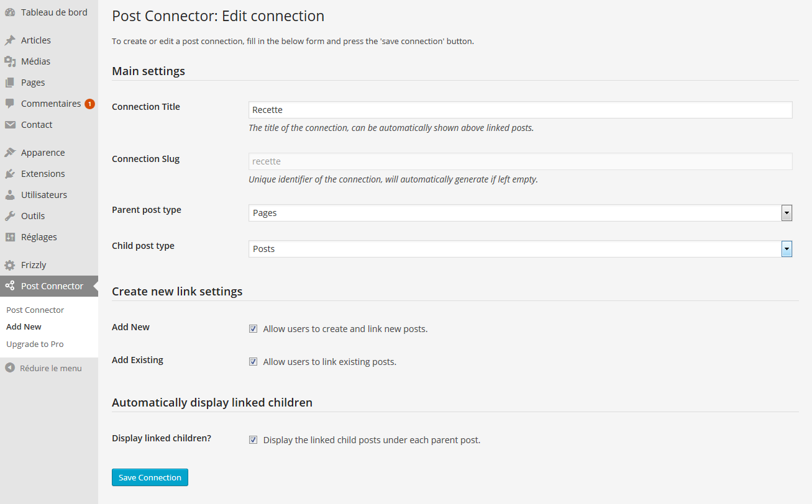Click the Connection Title label

(x=146, y=107)
